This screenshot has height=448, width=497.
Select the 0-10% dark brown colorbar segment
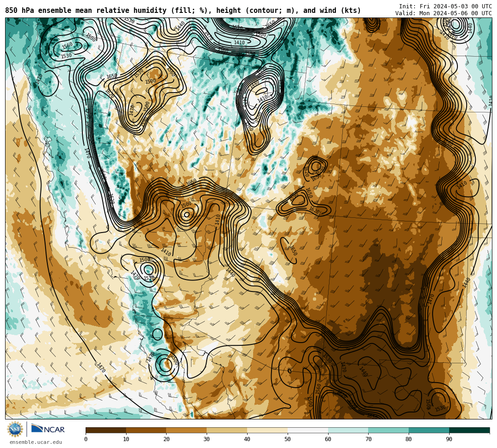[106, 430]
